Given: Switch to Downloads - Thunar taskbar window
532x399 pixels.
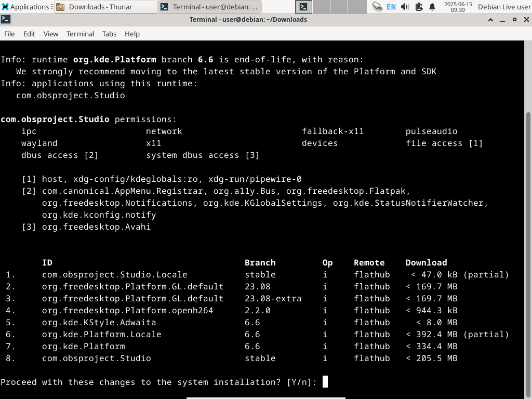Looking at the screenshot, I should pyautogui.click(x=105, y=7).
